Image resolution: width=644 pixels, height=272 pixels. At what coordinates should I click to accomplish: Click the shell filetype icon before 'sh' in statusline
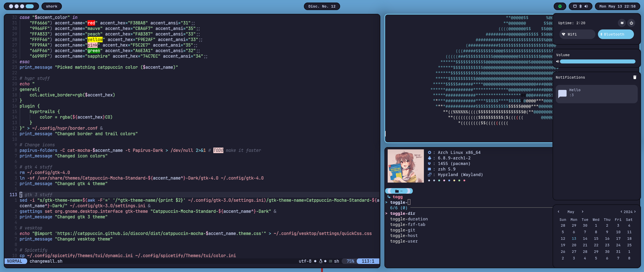(331, 261)
